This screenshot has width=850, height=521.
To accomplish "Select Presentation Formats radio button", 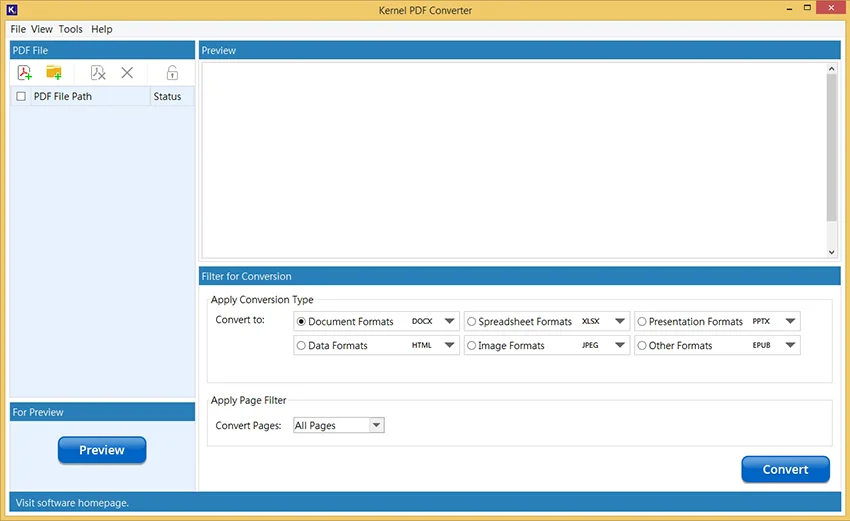I will [642, 321].
